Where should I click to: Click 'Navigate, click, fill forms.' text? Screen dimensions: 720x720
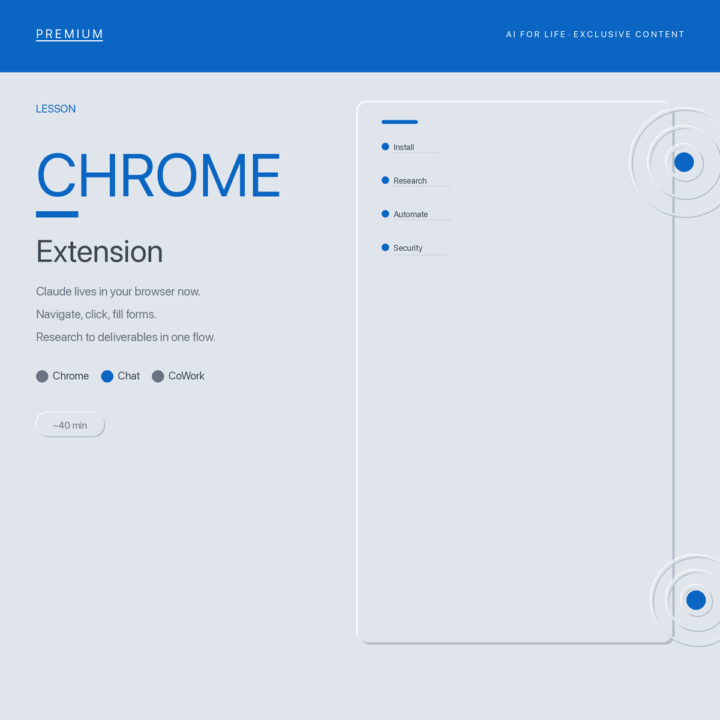tap(96, 315)
